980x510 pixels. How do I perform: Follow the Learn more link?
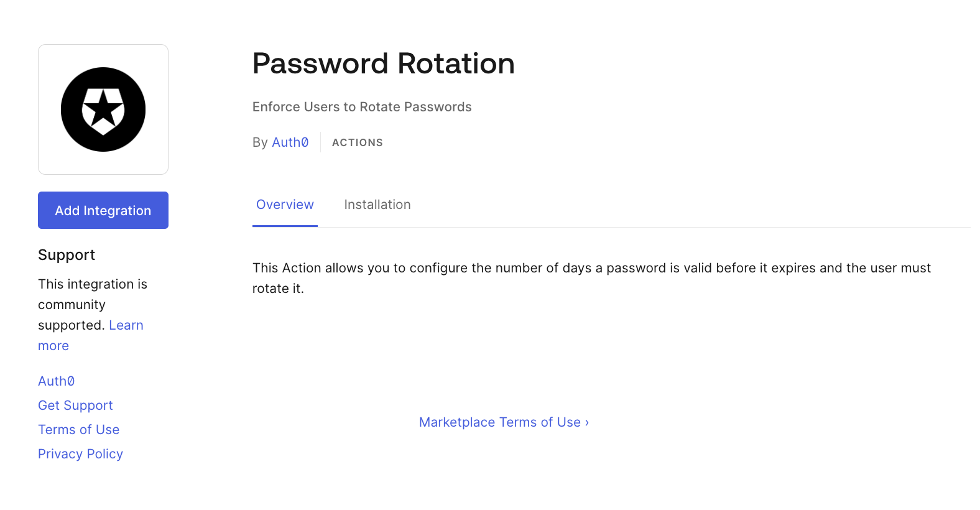pos(126,325)
